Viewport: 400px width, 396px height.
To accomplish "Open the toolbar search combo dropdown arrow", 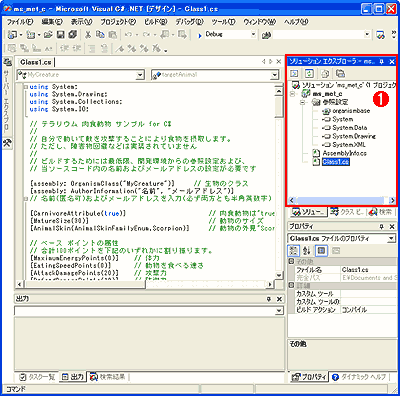I will pyautogui.click(x=367, y=35).
